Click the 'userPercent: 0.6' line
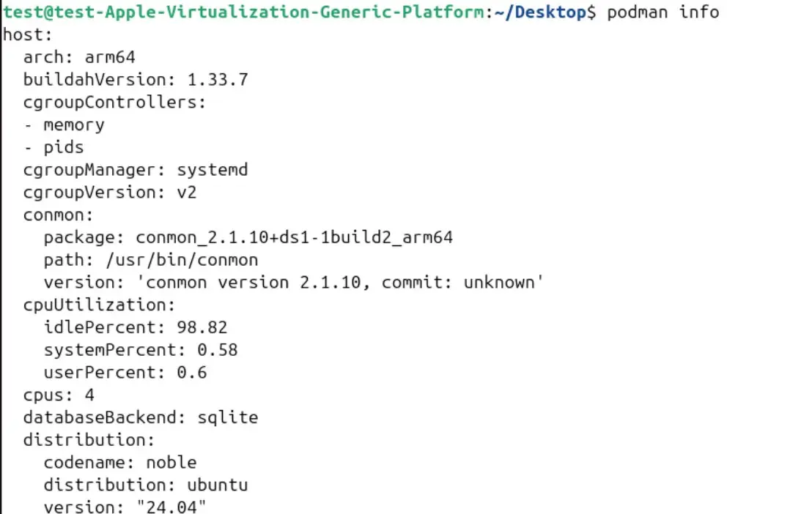Screen dimensions: 812x514 click(125, 373)
